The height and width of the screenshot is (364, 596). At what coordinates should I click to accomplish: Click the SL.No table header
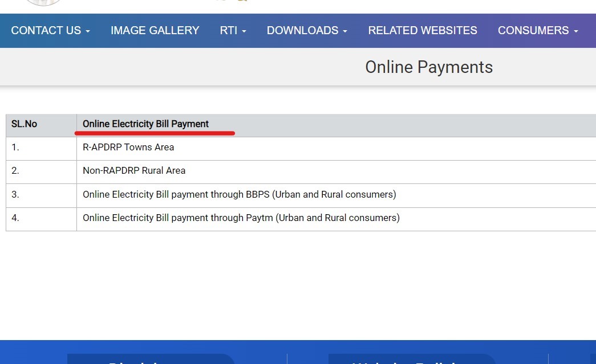[x=24, y=124]
